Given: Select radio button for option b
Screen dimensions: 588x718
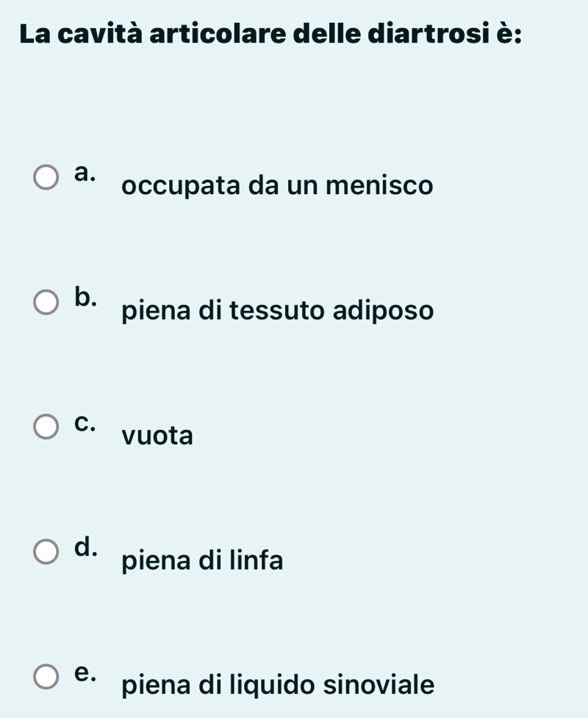Looking at the screenshot, I should tap(46, 304).
